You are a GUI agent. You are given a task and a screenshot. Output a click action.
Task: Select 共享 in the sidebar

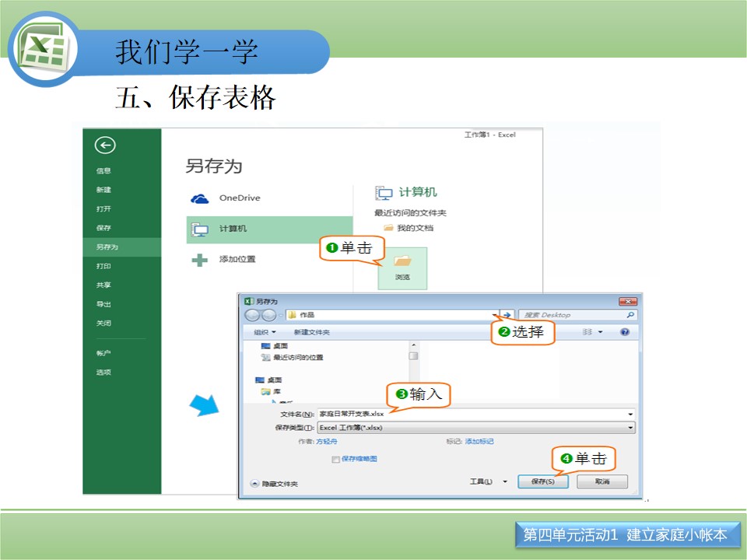(x=103, y=285)
